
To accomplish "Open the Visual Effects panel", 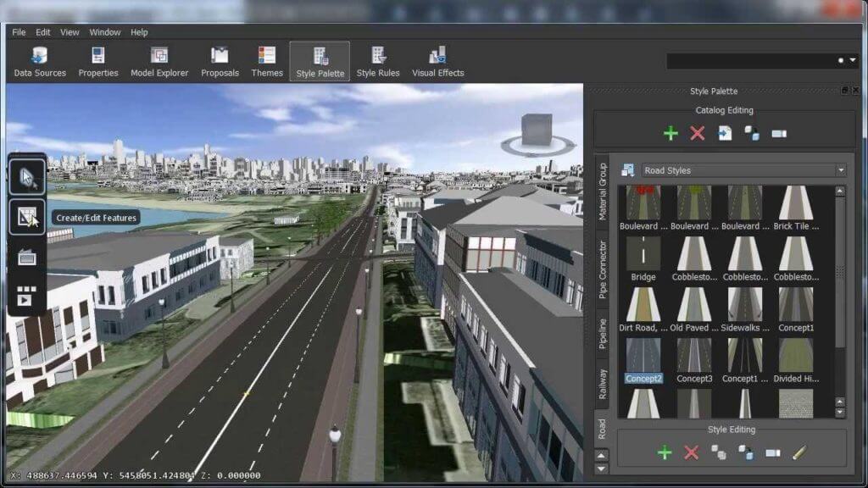I will click(437, 59).
